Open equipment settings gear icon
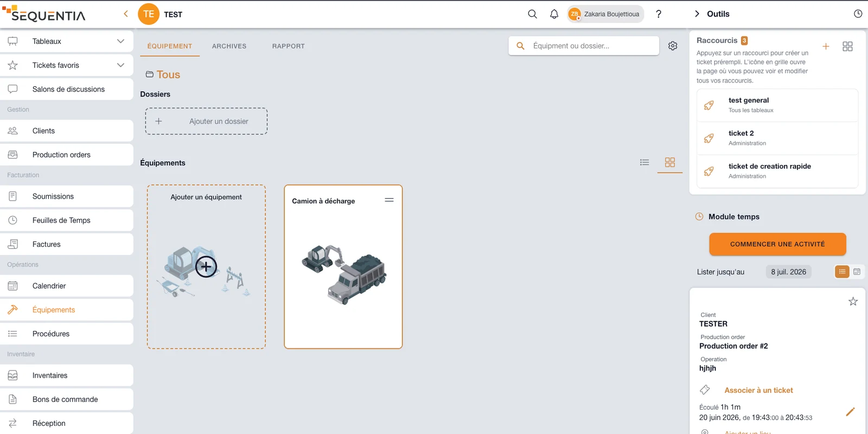868x434 pixels. 673,46
